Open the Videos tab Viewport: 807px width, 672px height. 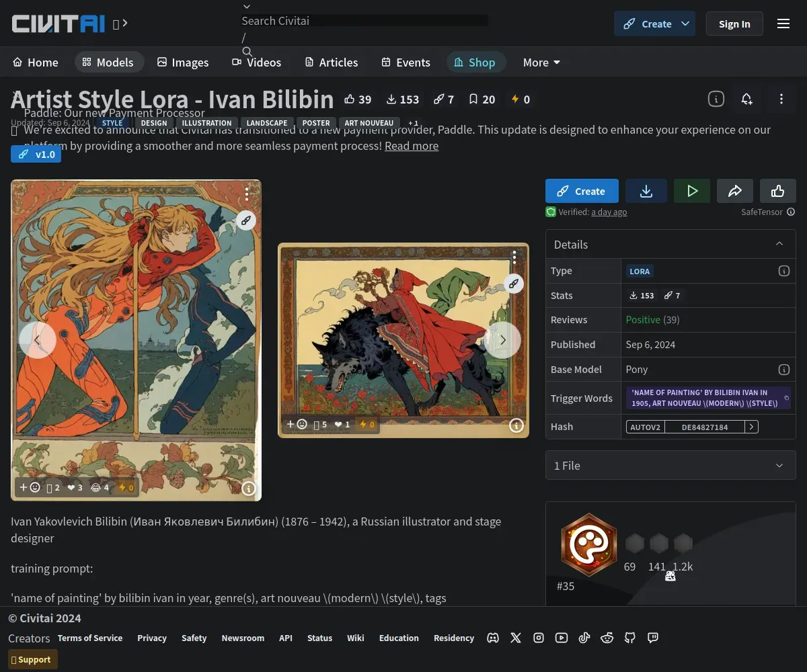click(x=257, y=62)
